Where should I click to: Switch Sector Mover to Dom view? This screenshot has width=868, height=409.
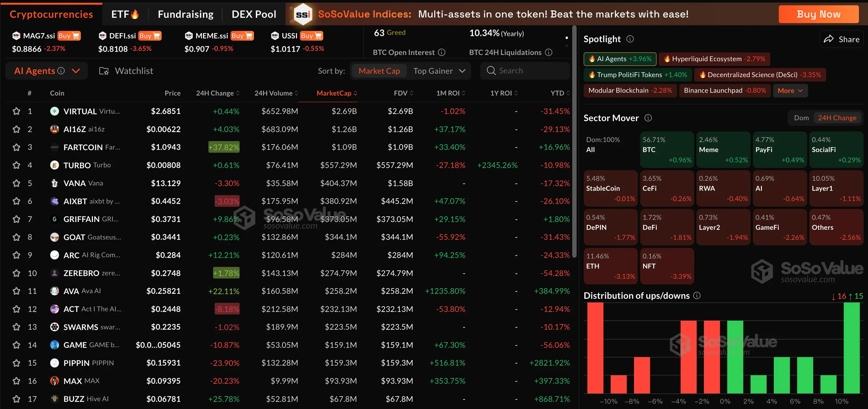click(x=801, y=118)
